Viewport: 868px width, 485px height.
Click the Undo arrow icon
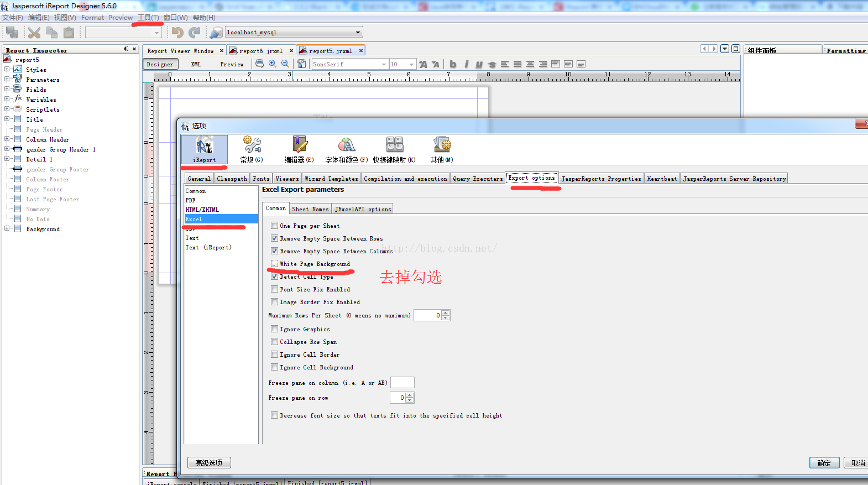pyautogui.click(x=177, y=33)
